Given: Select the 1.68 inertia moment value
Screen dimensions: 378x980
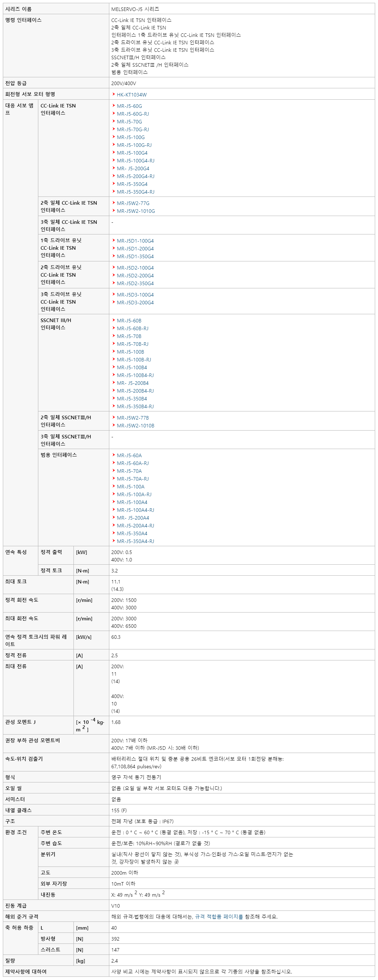Looking at the screenshot, I should pos(116,722).
